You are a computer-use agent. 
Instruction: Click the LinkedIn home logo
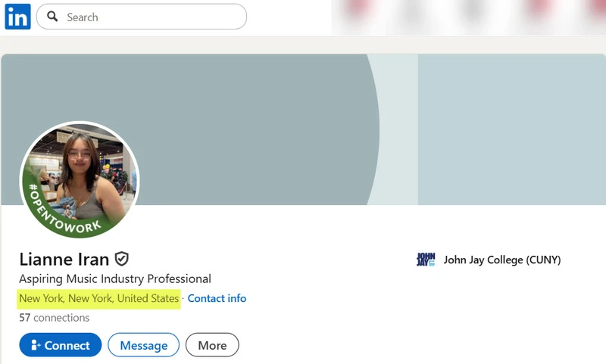pyautogui.click(x=17, y=17)
